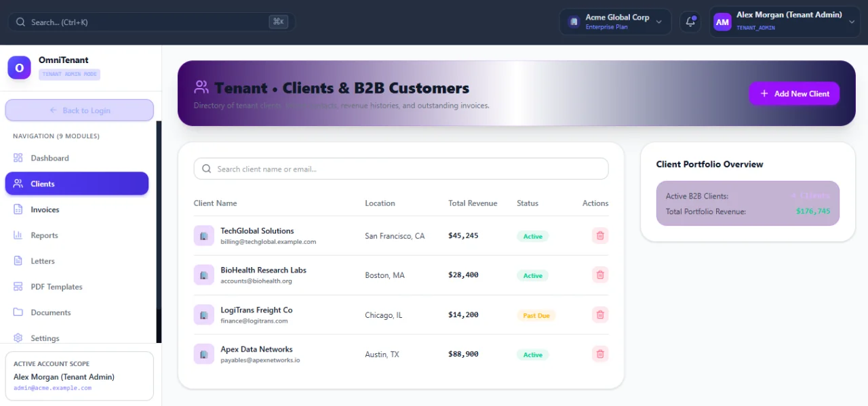Click the PDF Templates layout icon
The image size is (868, 406).
point(18,287)
